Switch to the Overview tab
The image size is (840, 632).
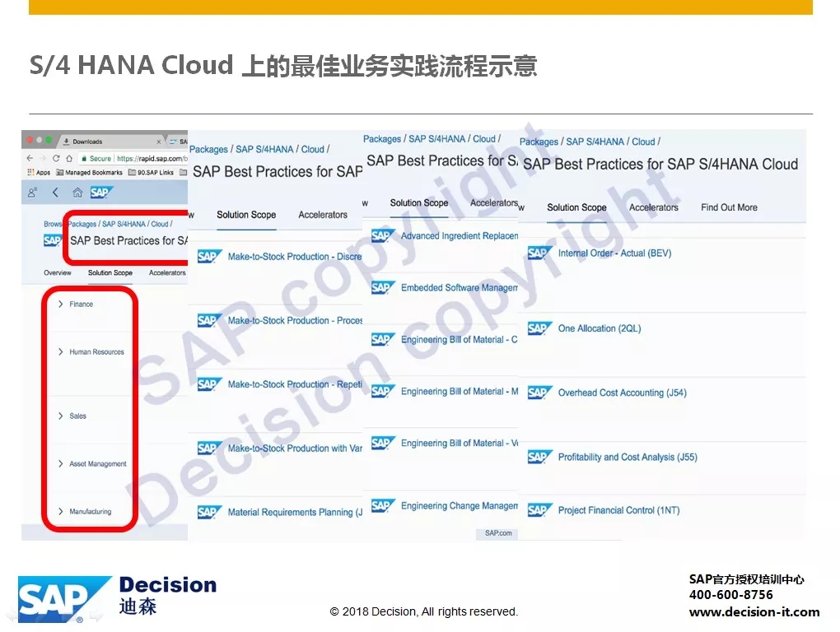tap(58, 273)
